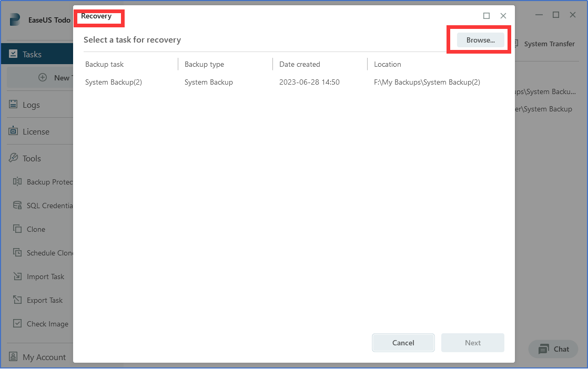Cancel the recovery dialog
The width and height of the screenshot is (588, 369).
(x=403, y=342)
